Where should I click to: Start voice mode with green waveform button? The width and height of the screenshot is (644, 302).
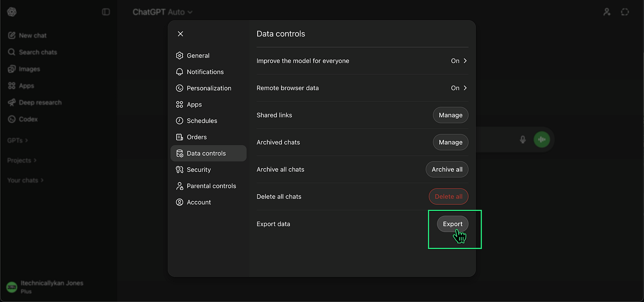(542, 139)
